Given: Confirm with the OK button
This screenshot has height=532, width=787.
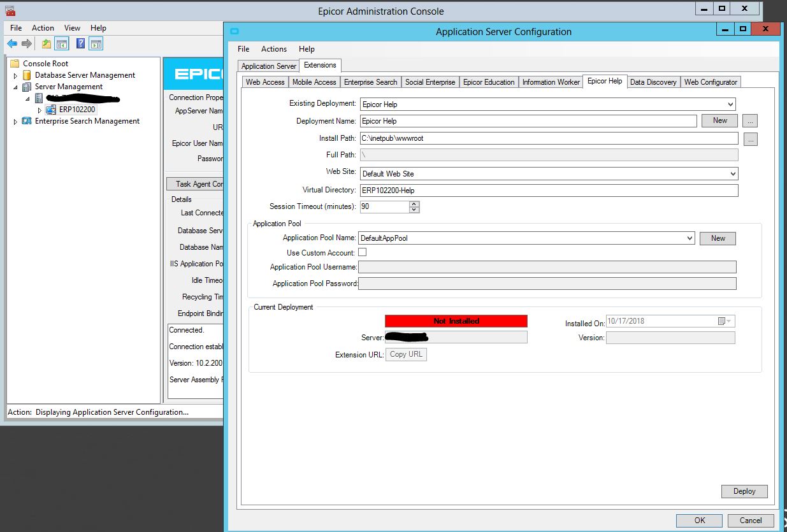Looking at the screenshot, I should (700, 521).
